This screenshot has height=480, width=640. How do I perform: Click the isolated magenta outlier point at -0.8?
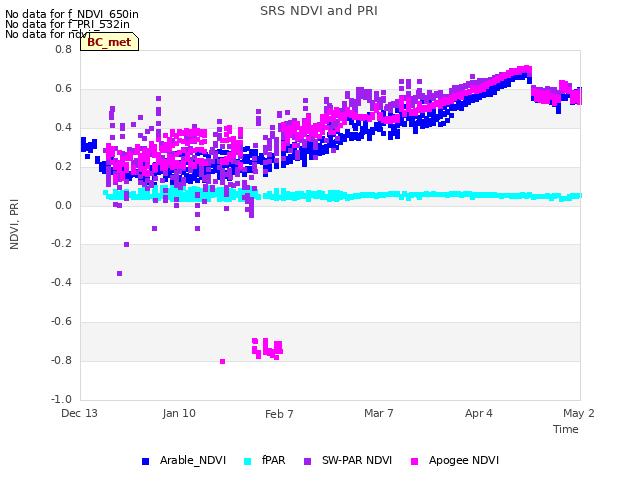(x=222, y=361)
